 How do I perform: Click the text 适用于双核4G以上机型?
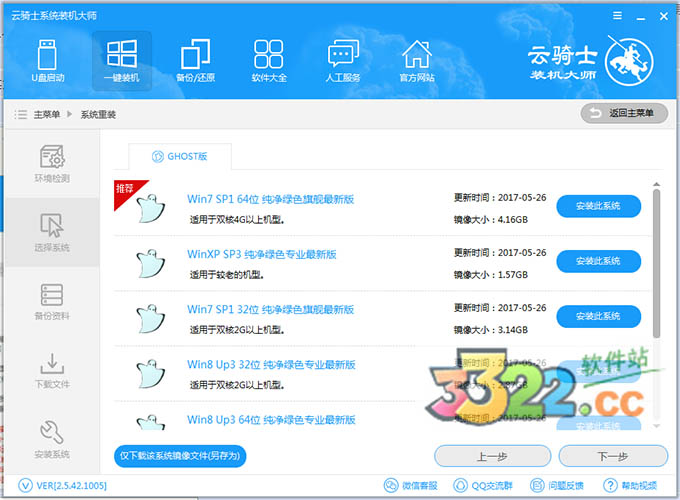(x=237, y=220)
